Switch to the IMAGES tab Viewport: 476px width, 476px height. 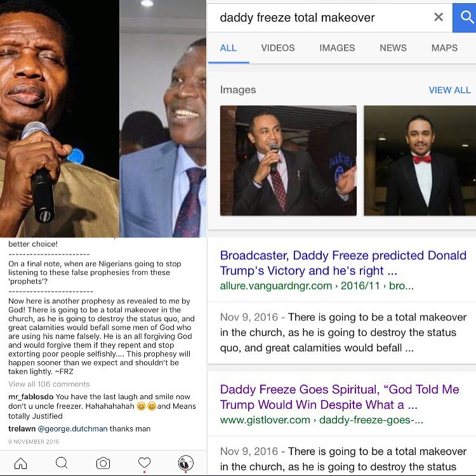(x=337, y=48)
